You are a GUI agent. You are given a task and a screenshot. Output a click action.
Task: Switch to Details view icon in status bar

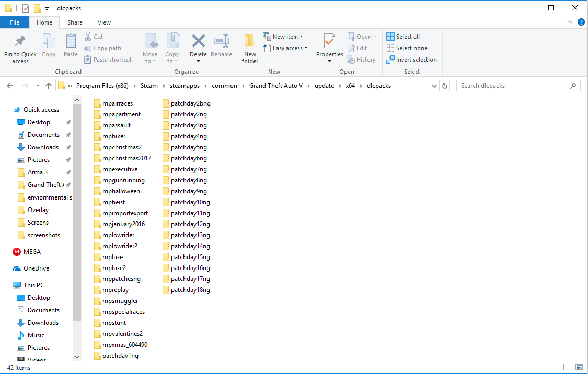point(568,367)
